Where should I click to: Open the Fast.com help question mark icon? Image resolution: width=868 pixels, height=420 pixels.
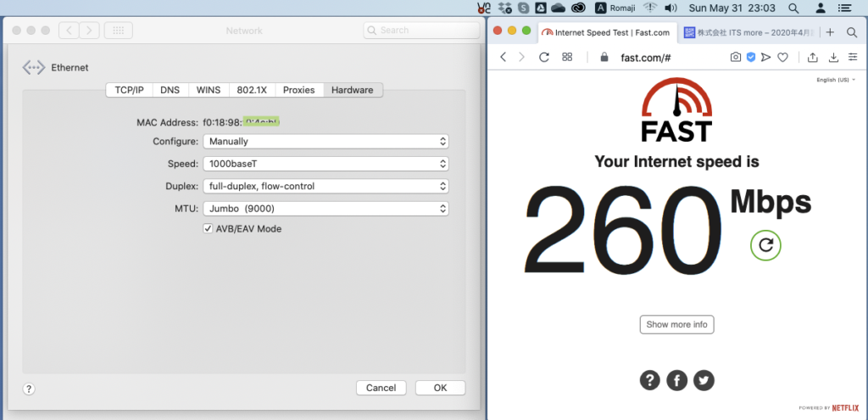click(x=649, y=380)
